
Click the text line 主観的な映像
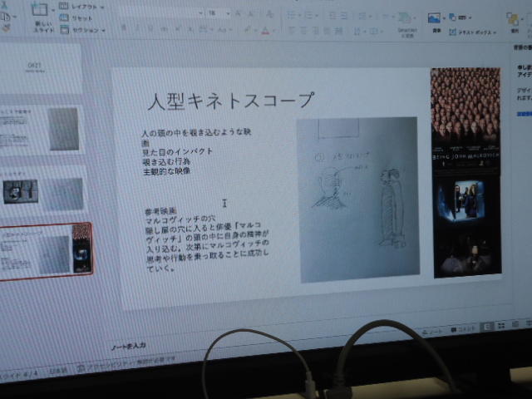166,171
